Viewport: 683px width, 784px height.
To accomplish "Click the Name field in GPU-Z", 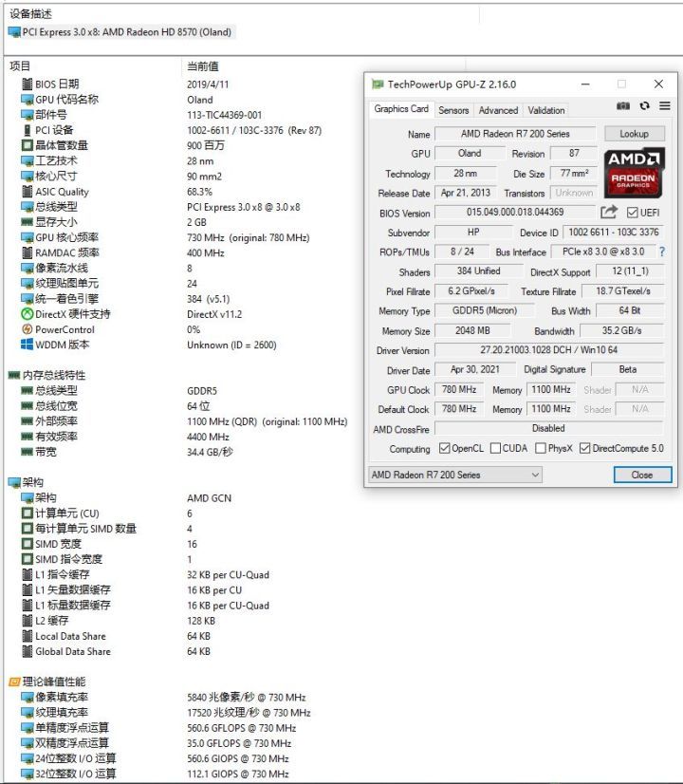I will pos(515,134).
